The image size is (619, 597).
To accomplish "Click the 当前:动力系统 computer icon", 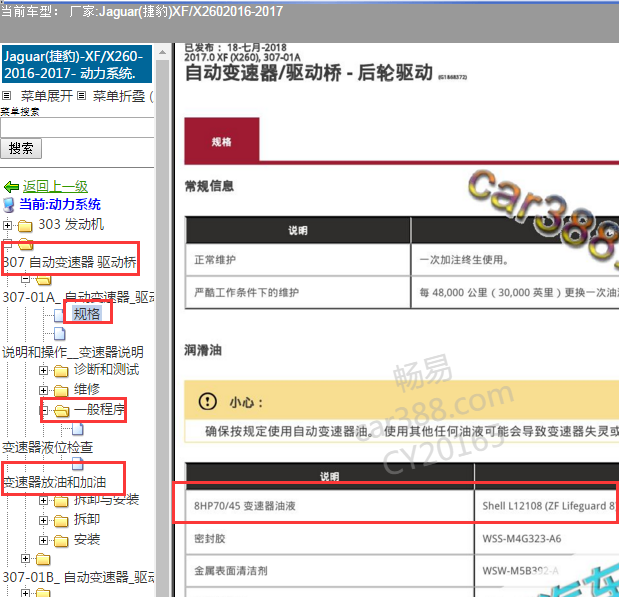I will click(9, 205).
